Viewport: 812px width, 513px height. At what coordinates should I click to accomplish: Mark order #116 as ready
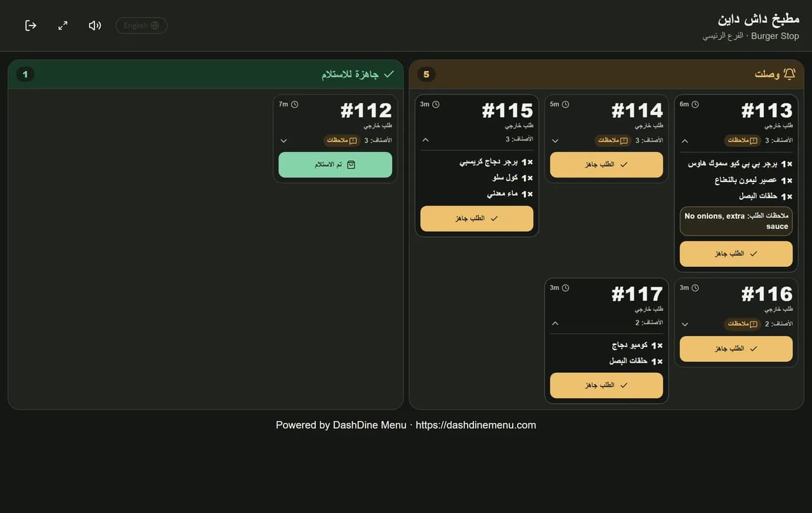(736, 349)
